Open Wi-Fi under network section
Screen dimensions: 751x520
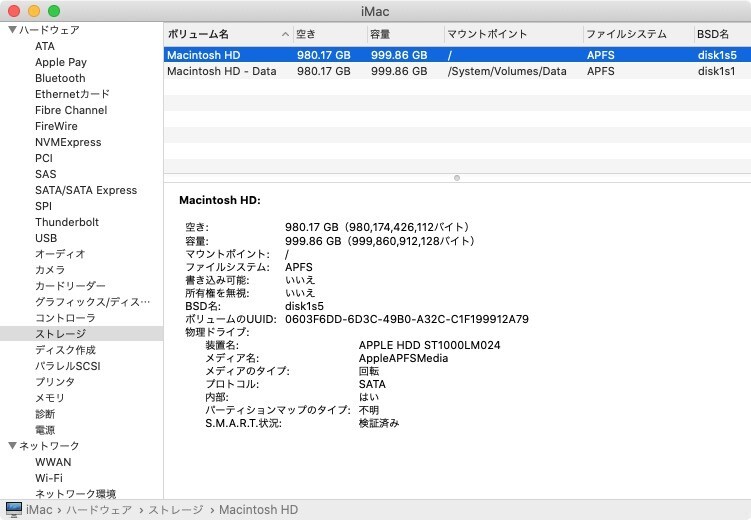(49, 478)
